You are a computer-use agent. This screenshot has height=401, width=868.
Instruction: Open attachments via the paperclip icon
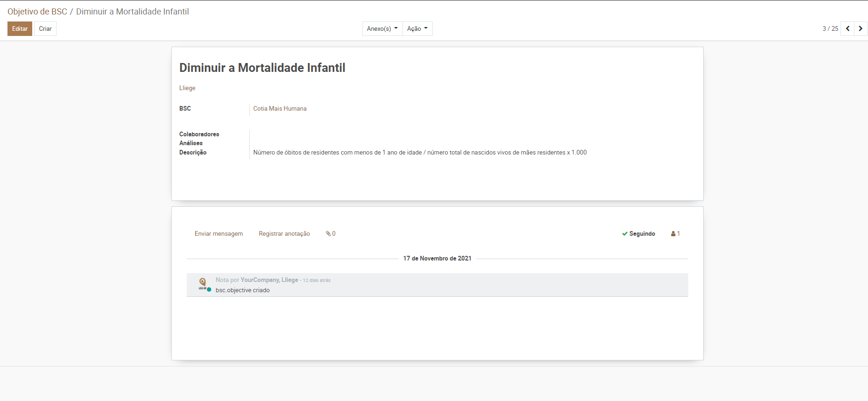coord(330,234)
